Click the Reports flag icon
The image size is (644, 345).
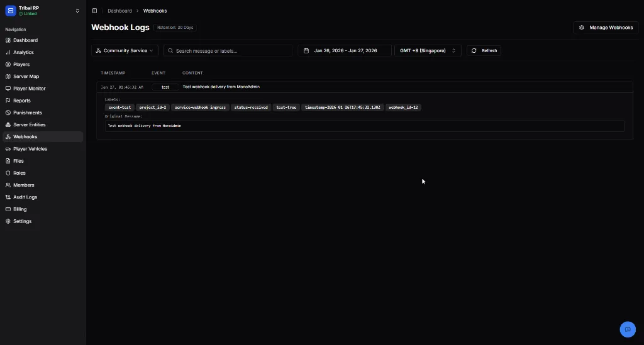click(x=8, y=101)
